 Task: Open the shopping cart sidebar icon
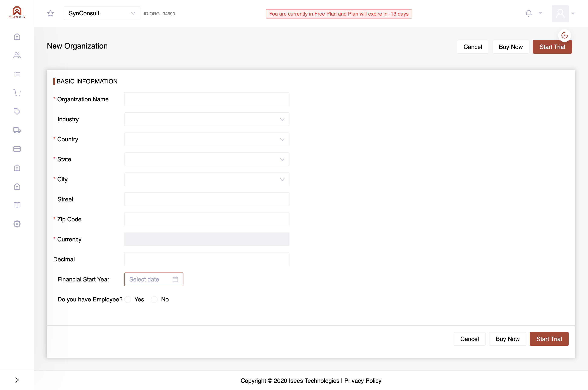(x=17, y=93)
